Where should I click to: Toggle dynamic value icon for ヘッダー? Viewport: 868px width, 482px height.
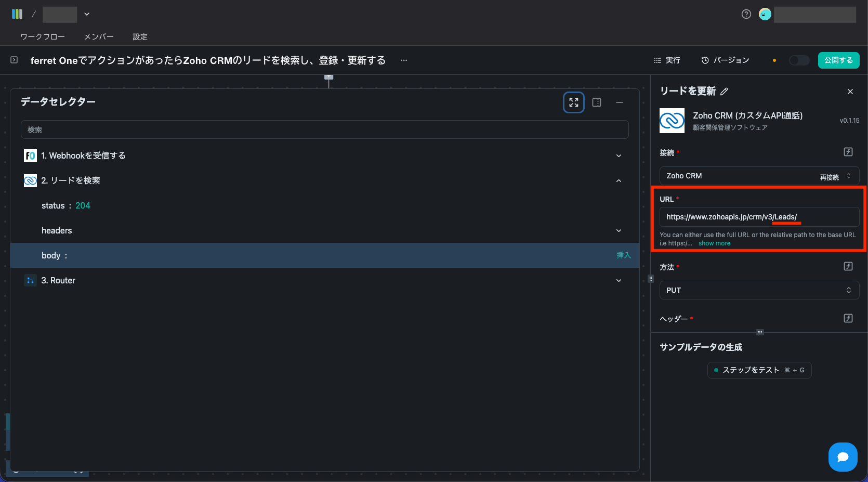pos(848,318)
